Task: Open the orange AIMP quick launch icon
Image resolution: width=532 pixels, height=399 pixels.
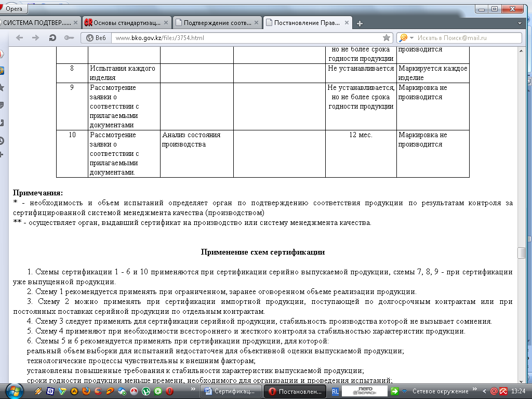Action: point(74,391)
